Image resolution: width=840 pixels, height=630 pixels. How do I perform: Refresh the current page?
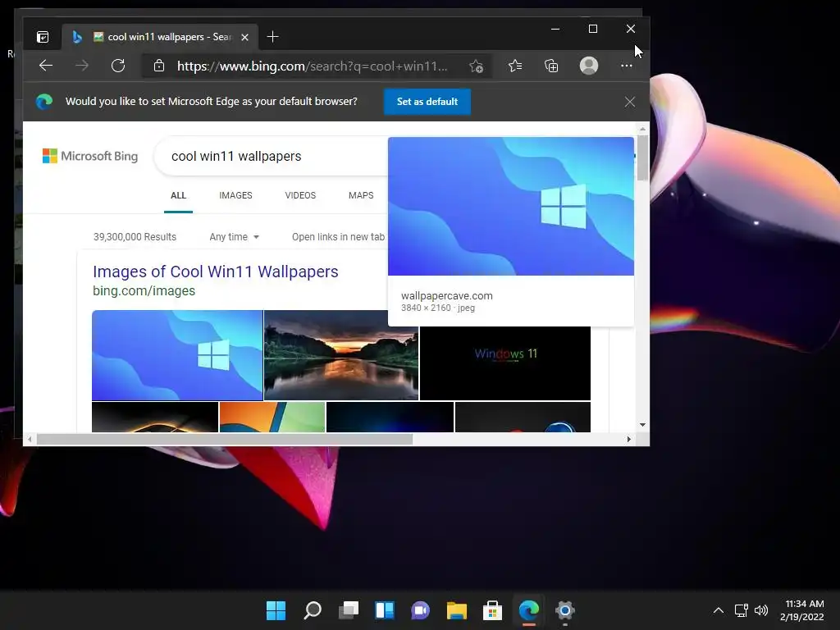tap(118, 66)
